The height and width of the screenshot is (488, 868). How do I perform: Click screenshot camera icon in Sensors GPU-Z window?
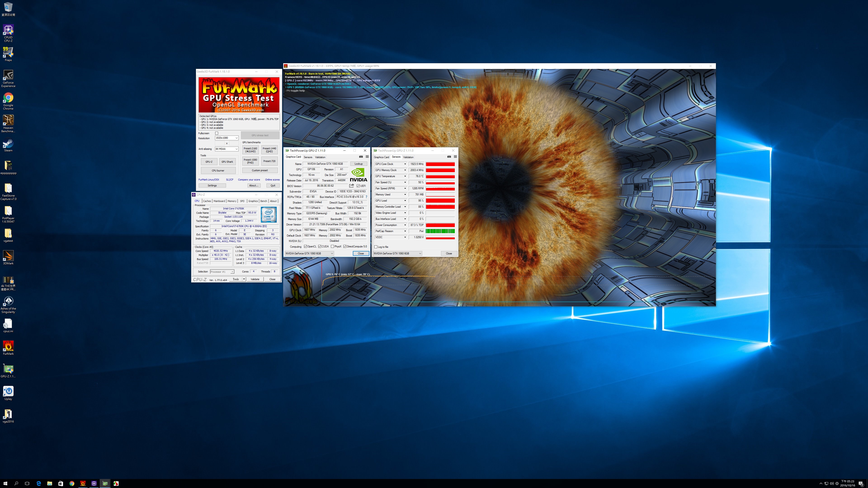point(449,157)
